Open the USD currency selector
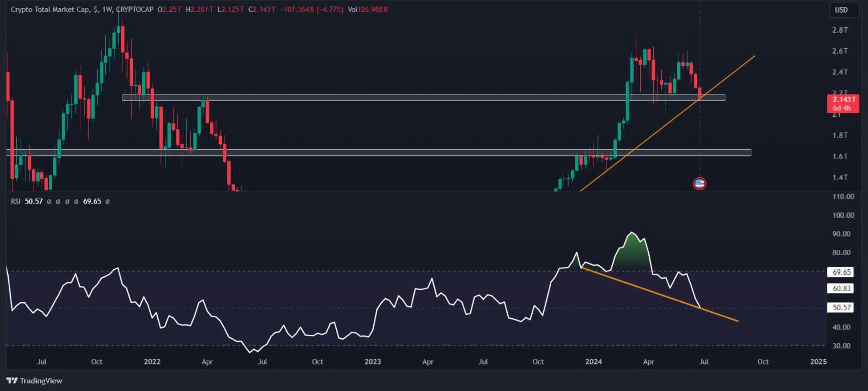 click(841, 10)
